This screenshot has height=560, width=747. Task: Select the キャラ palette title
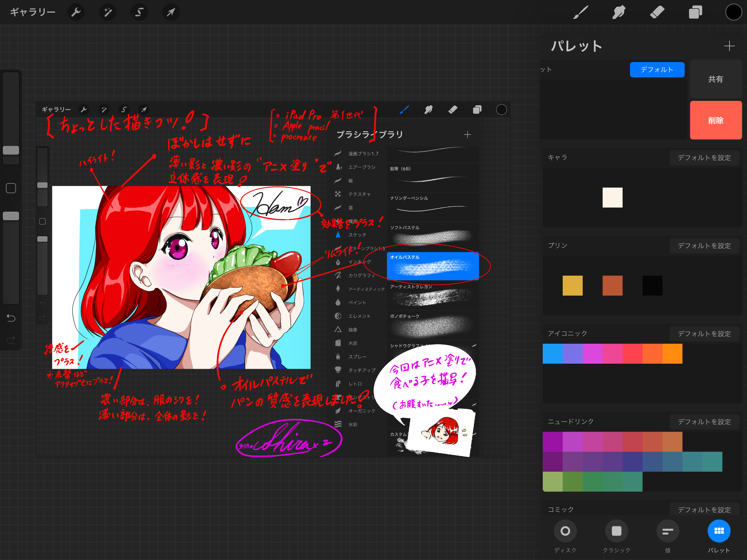coord(557,157)
